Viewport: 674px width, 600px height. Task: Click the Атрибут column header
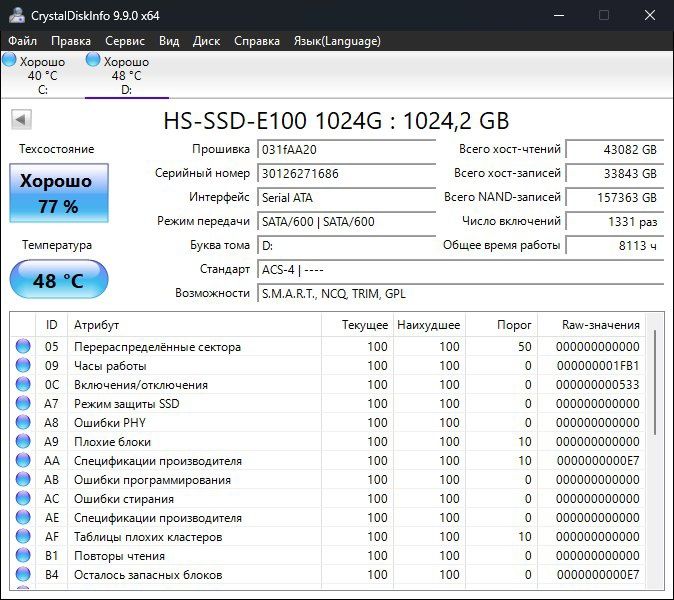coord(194,325)
